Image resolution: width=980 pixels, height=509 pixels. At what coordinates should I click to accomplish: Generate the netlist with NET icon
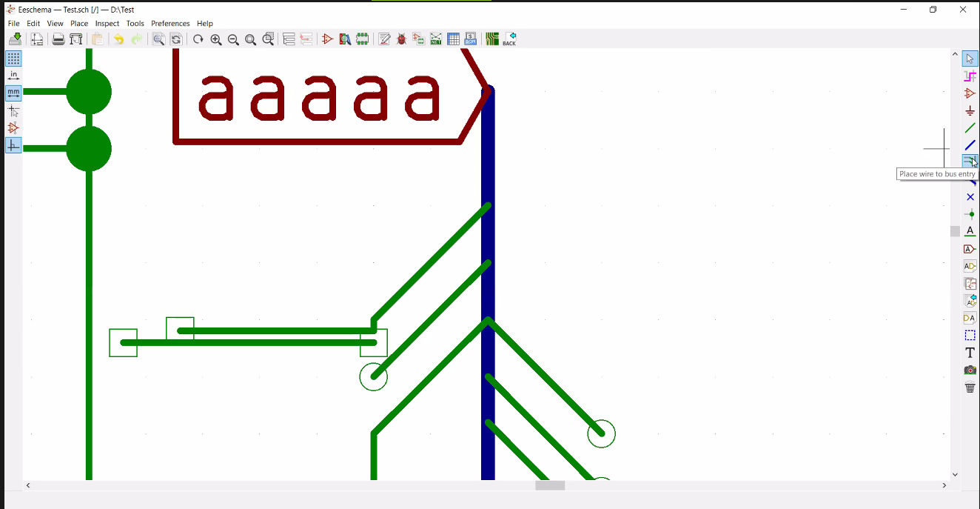(436, 39)
